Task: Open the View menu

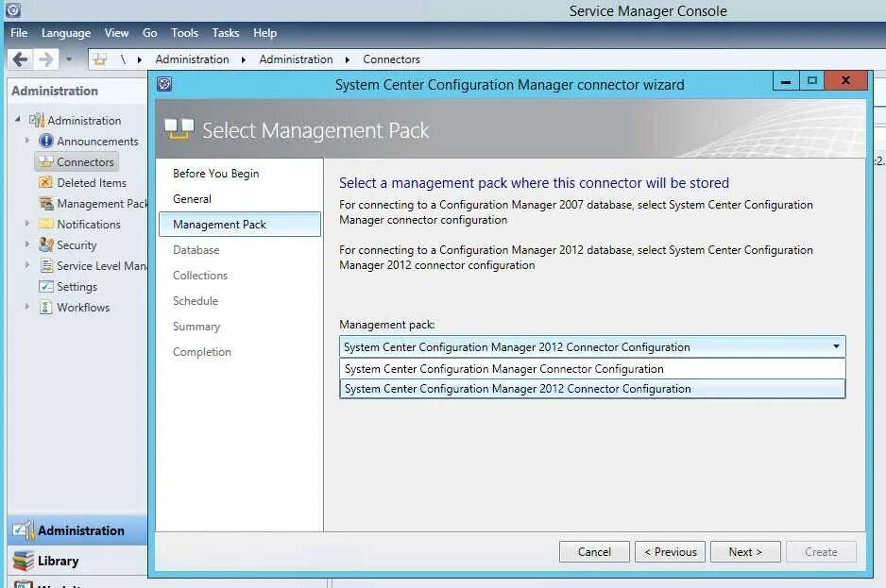Action: tap(116, 33)
